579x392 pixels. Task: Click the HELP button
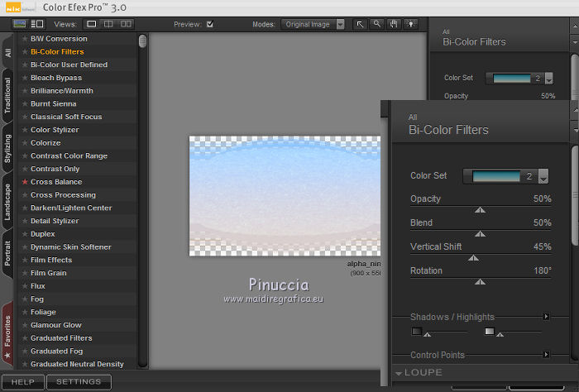point(23,382)
